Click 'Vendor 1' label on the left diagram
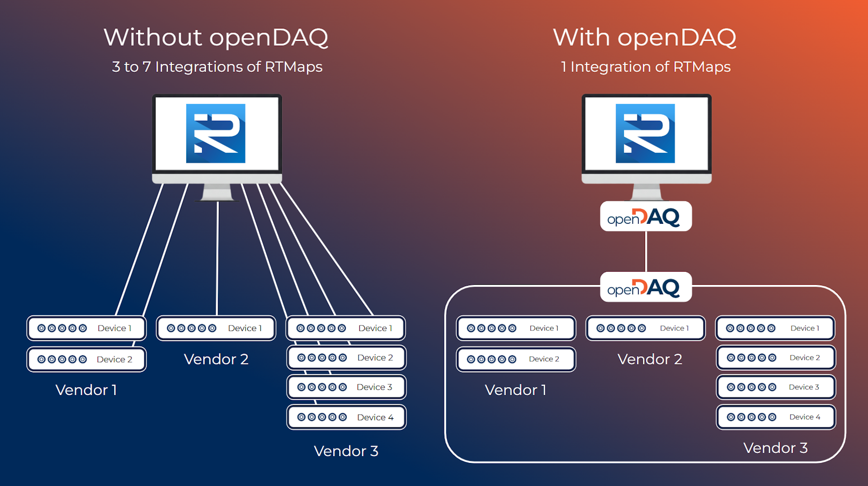This screenshot has width=868, height=486. [86, 390]
